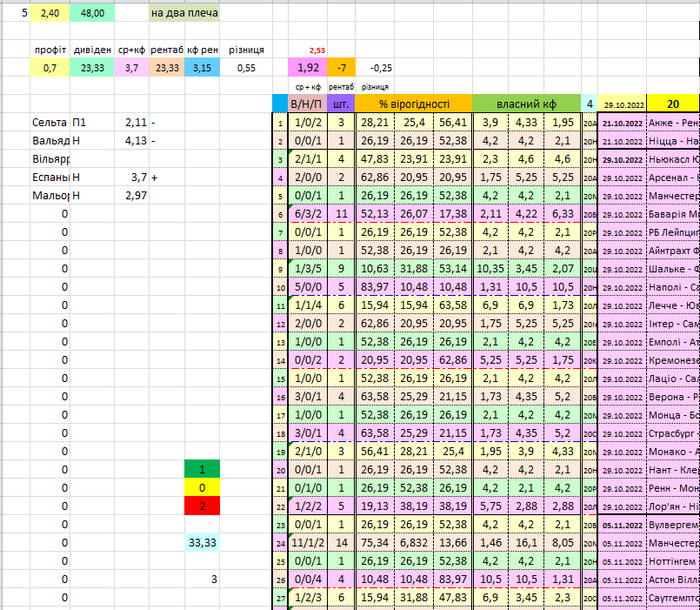Select the light blue 33,33 cell

point(202,543)
